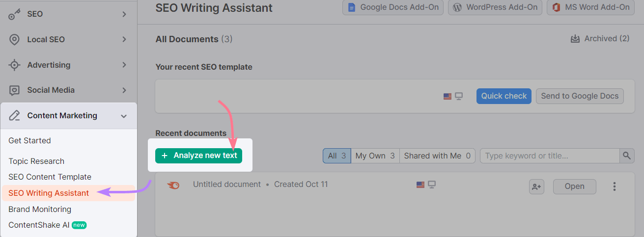Select the All documents filter tab
Screen dimensions: 644x237
pyautogui.click(x=336, y=156)
